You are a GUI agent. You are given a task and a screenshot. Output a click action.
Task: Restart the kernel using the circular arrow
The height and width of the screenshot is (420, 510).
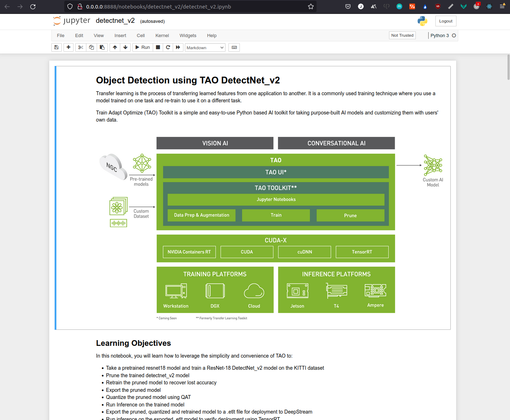point(168,47)
